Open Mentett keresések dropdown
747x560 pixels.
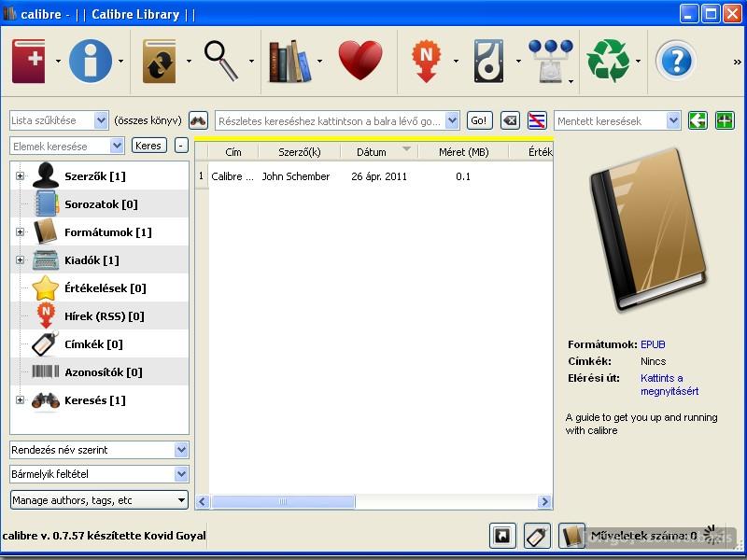[673, 121]
